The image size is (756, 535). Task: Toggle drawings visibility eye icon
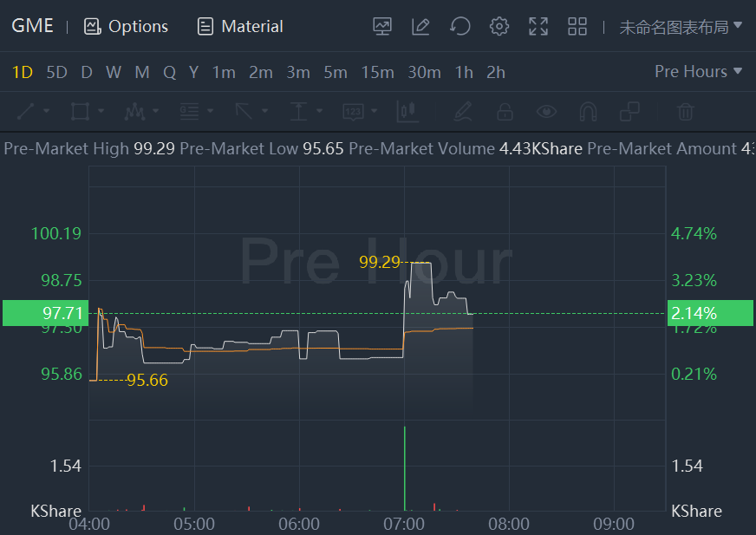click(x=546, y=111)
